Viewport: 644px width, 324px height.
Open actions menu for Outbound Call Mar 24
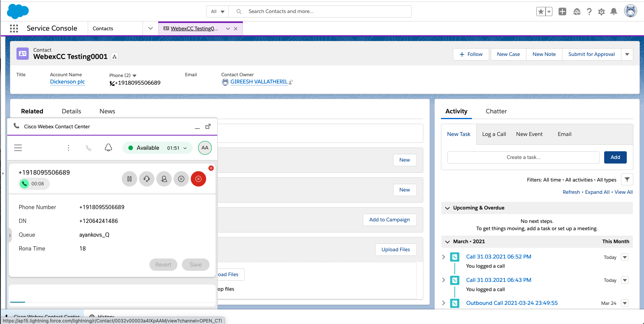coord(625,303)
